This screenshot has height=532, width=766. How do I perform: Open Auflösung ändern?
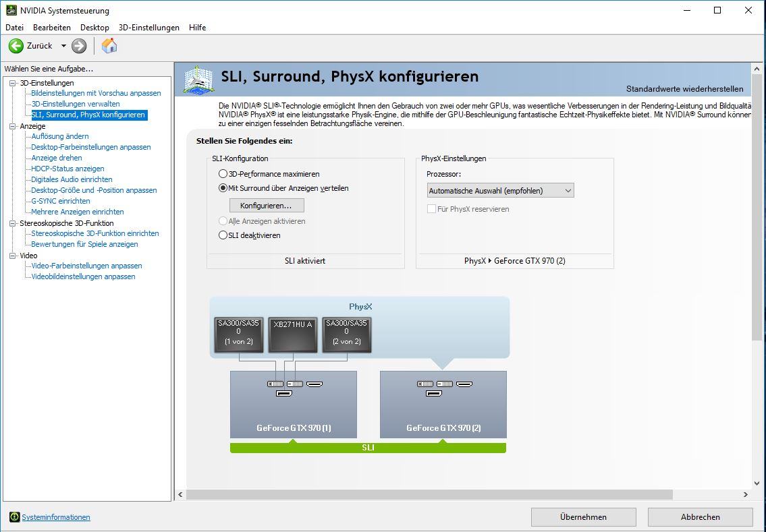pos(60,136)
